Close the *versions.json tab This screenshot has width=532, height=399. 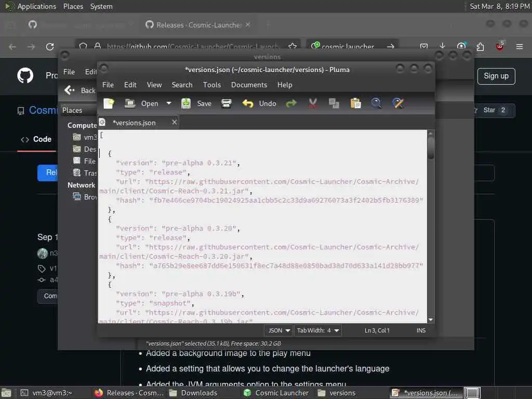click(175, 122)
